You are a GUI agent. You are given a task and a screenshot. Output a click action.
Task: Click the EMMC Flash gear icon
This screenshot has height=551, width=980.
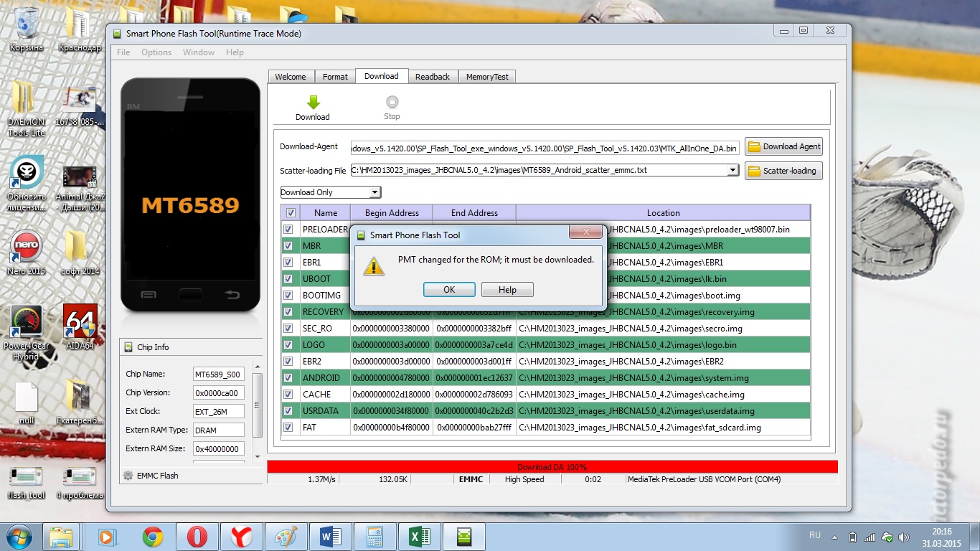point(128,475)
